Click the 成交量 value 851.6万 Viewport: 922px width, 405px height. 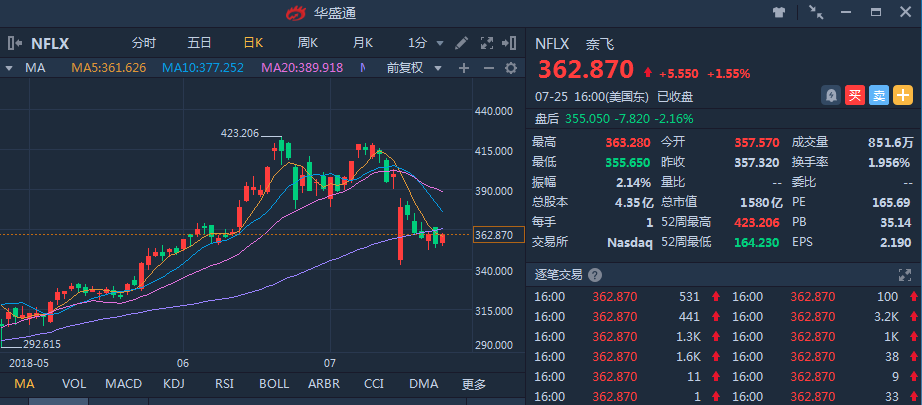(x=891, y=142)
